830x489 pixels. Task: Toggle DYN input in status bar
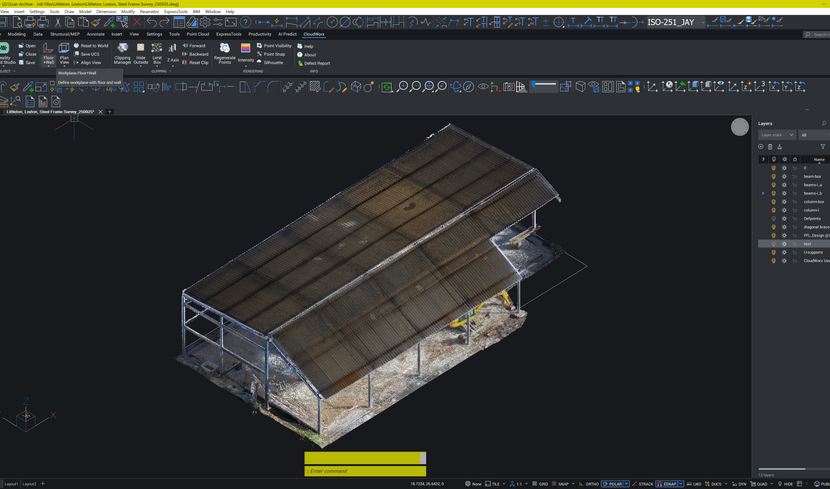pyautogui.click(x=739, y=484)
